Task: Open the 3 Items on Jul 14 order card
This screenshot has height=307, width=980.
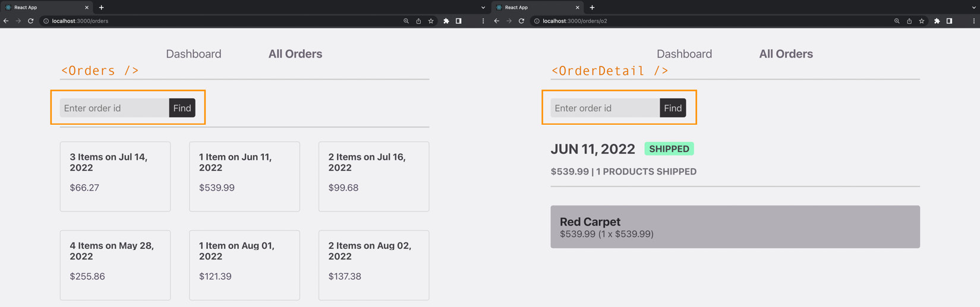Action: pos(115,176)
